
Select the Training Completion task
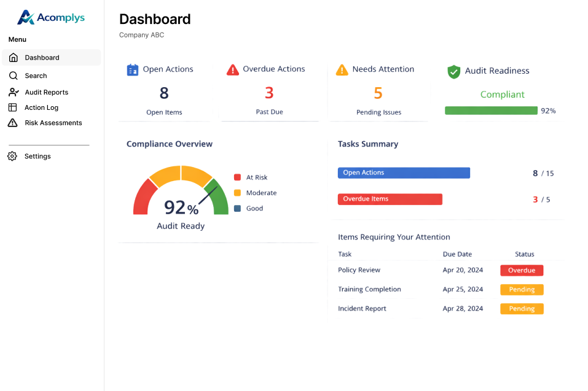(x=369, y=289)
